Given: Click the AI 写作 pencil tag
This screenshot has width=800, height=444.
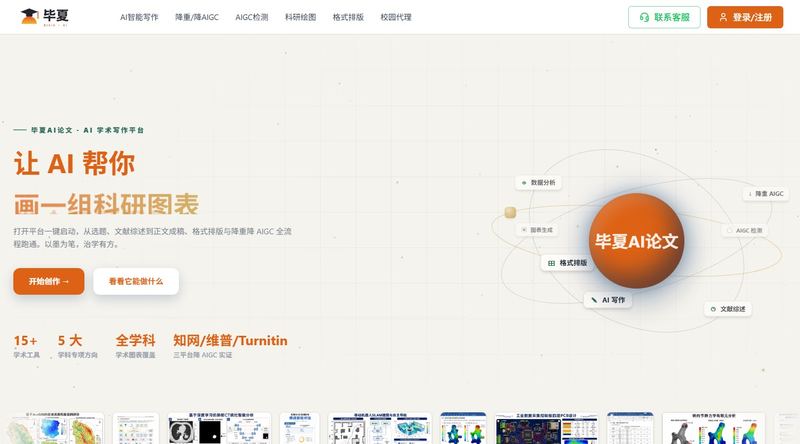Looking at the screenshot, I should pyautogui.click(x=608, y=300).
